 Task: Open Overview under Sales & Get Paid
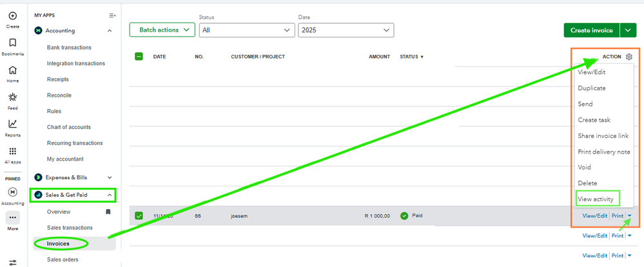pyautogui.click(x=59, y=212)
